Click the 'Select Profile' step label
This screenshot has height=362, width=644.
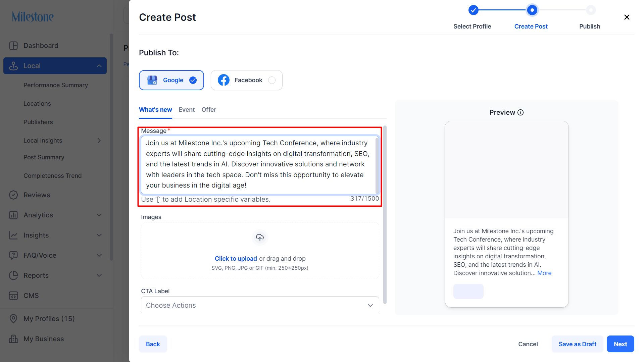472,27
